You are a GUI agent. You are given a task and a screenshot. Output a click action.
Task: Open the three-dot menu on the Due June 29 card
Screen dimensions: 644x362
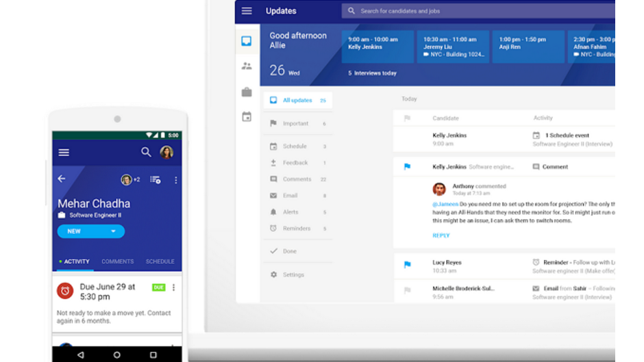[x=174, y=287]
